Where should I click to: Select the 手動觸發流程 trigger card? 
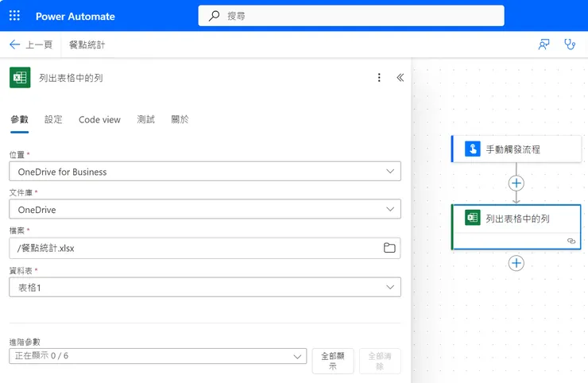pyautogui.click(x=516, y=149)
